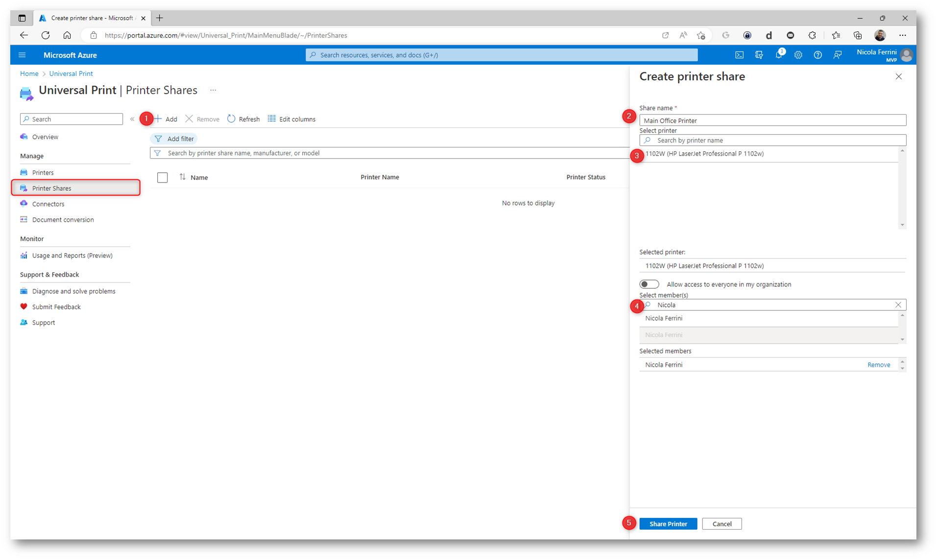Open Support menu item

pyautogui.click(x=43, y=322)
